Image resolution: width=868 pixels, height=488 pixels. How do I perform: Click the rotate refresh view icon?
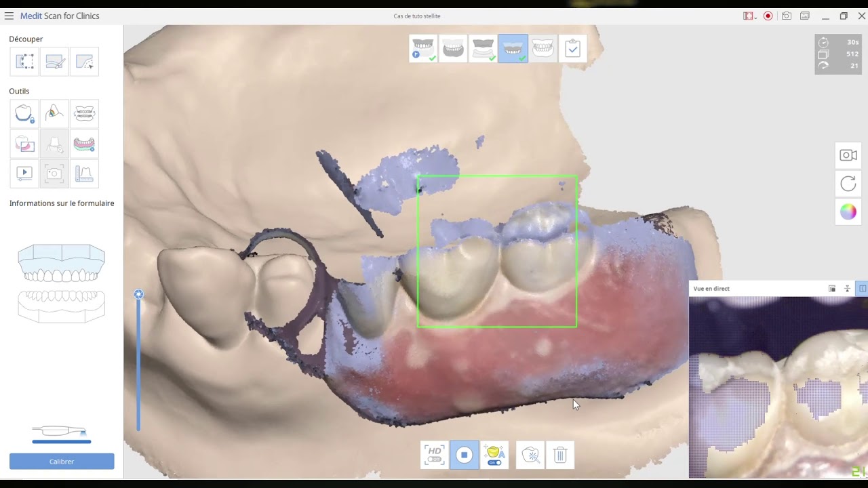coord(848,184)
